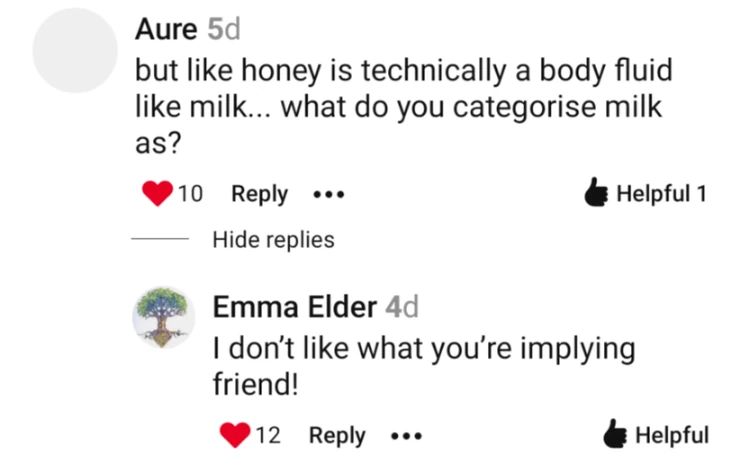
Task: Mark Aure's comment as Helpful
Action: tap(662, 194)
